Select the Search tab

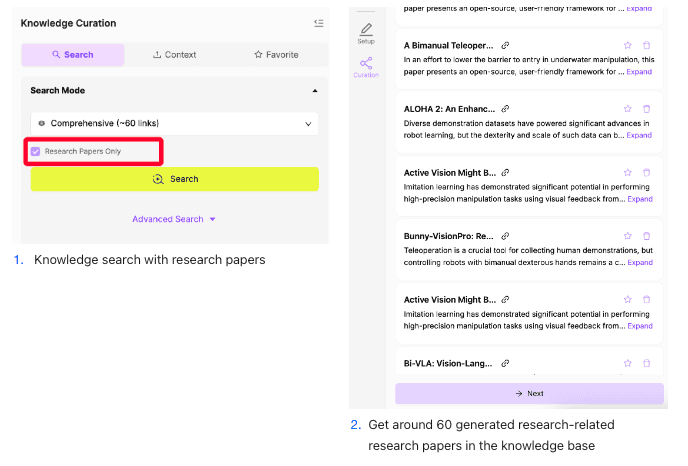click(72, 55)
